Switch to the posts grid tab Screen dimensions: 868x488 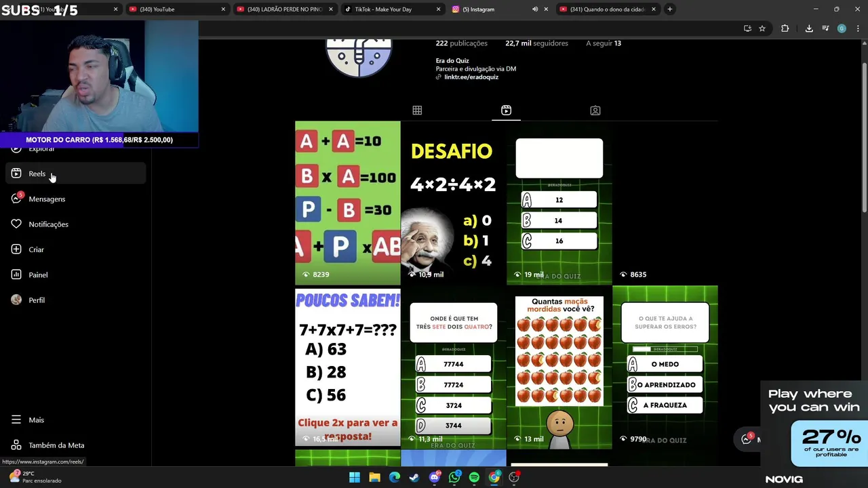click(x=417, y=110)
